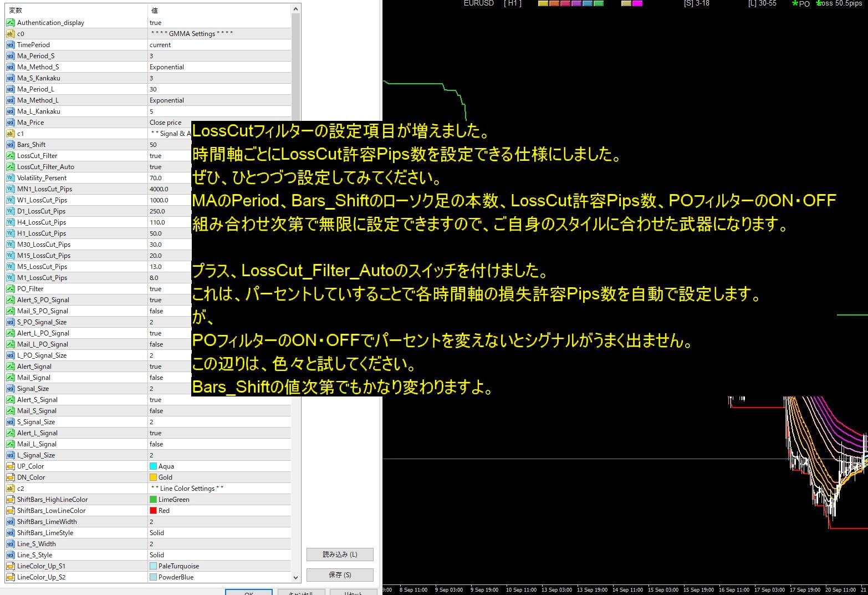Image resolution: width=868 pixels, height=595 pixels.
Task: Click the bool icon beside PO_Filter
Action: [x=10, y=289]
